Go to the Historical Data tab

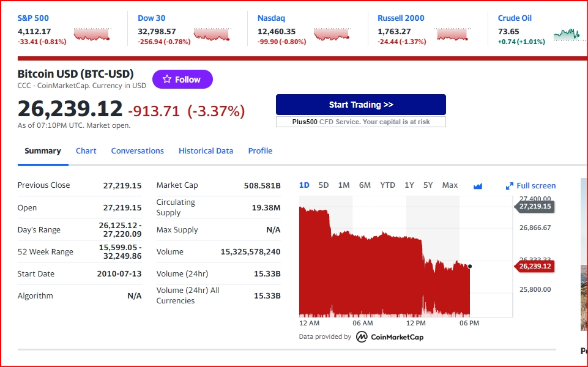(x=206, y=150)
